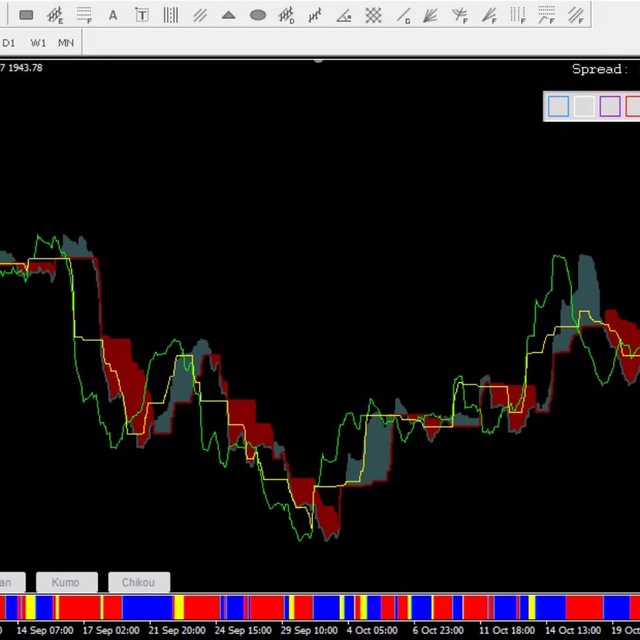Click the 6 Oct 23:00 time label

pyautogui.click(x=438, y=631)
